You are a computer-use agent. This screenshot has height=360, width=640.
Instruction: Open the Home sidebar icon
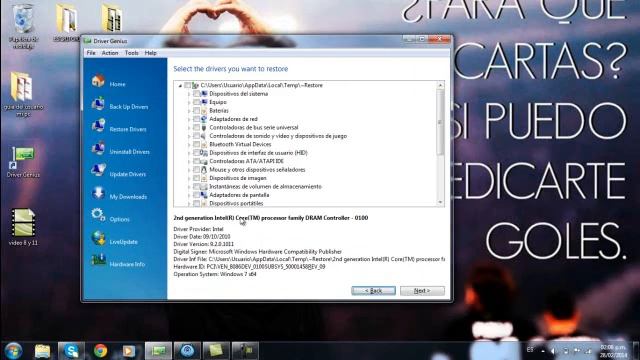coord(98,81)
